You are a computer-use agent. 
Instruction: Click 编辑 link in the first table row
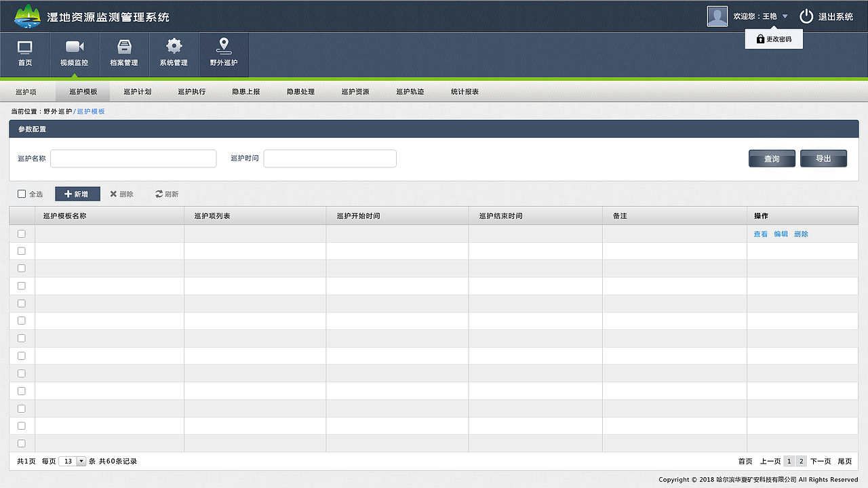tap(781, 234)
